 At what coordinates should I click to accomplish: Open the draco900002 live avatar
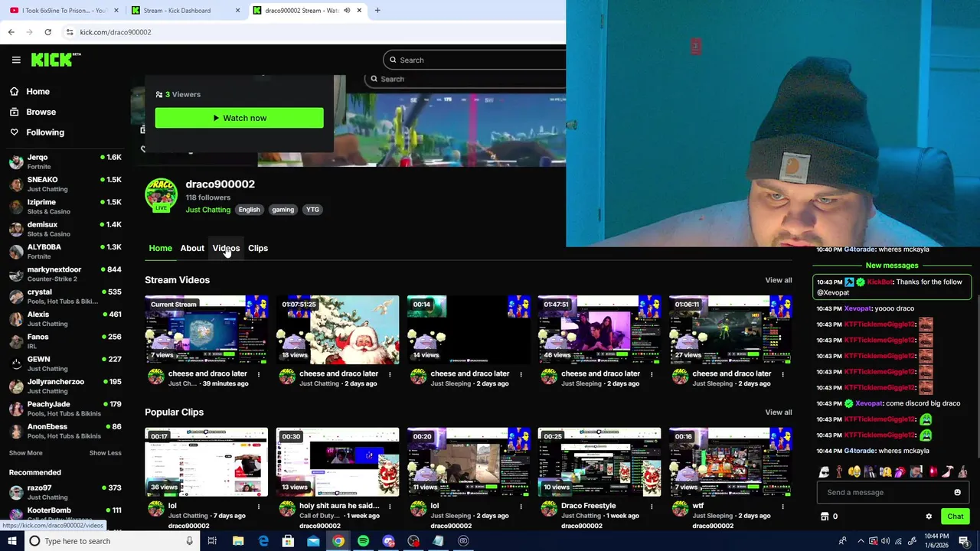point(161,195)
